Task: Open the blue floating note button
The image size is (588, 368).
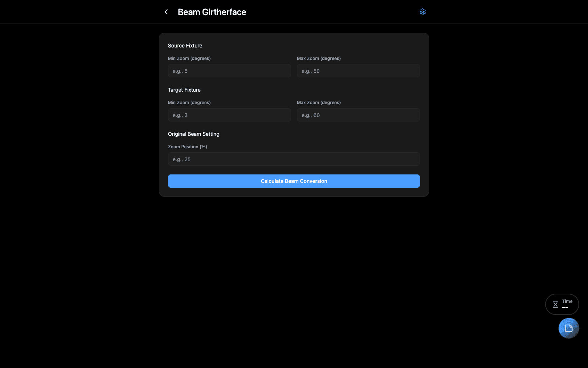Action: point(569,328)
